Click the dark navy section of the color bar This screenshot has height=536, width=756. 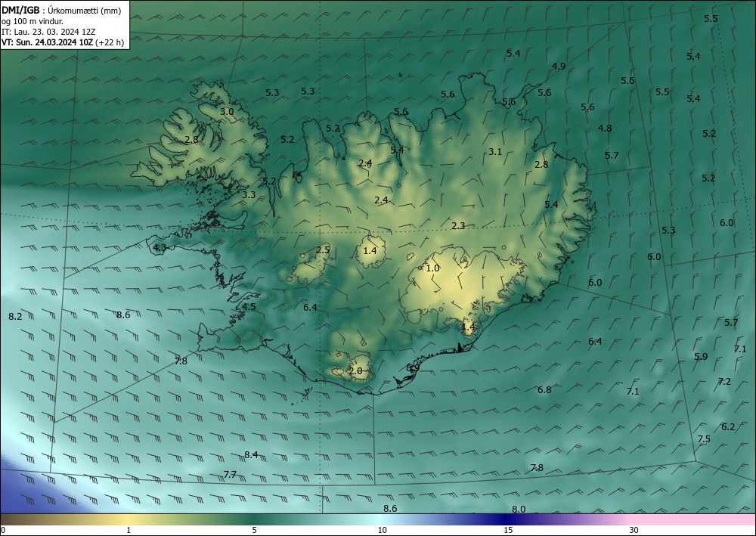tap(507, 519)
